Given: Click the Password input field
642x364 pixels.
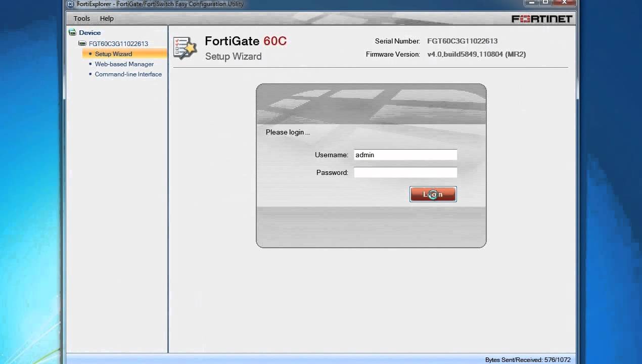Looking at the screenshot, I should click(x=405, y=172).
